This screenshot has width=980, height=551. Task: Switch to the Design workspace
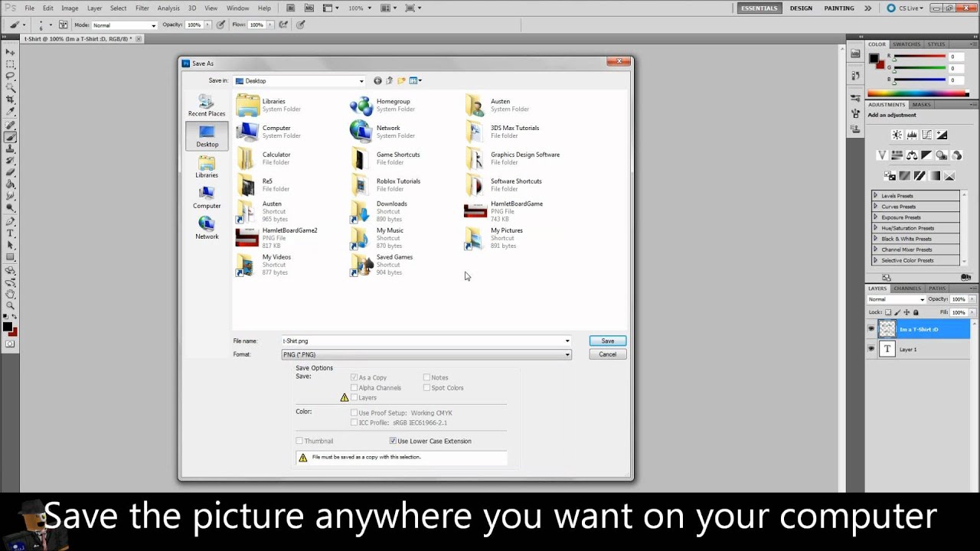coord(801,8)
